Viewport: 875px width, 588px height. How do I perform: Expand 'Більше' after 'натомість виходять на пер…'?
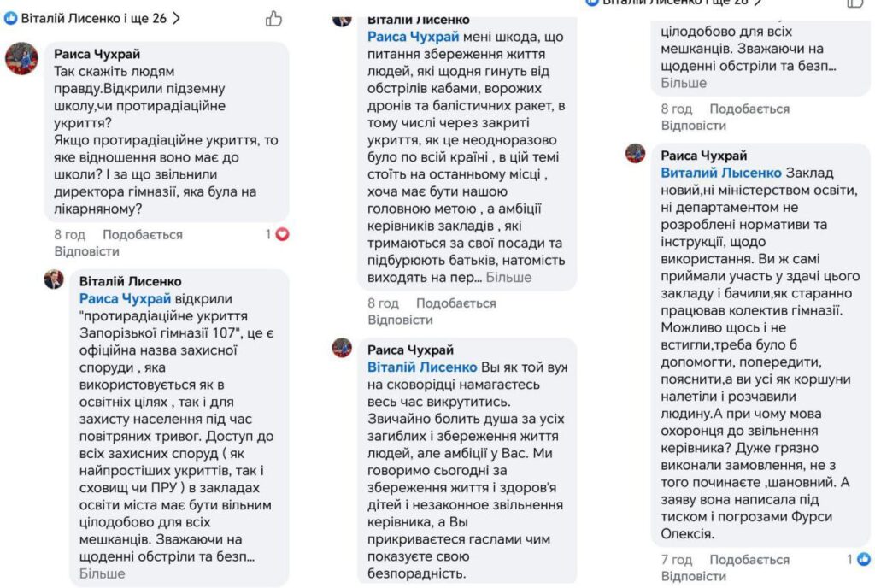[509, 277]
